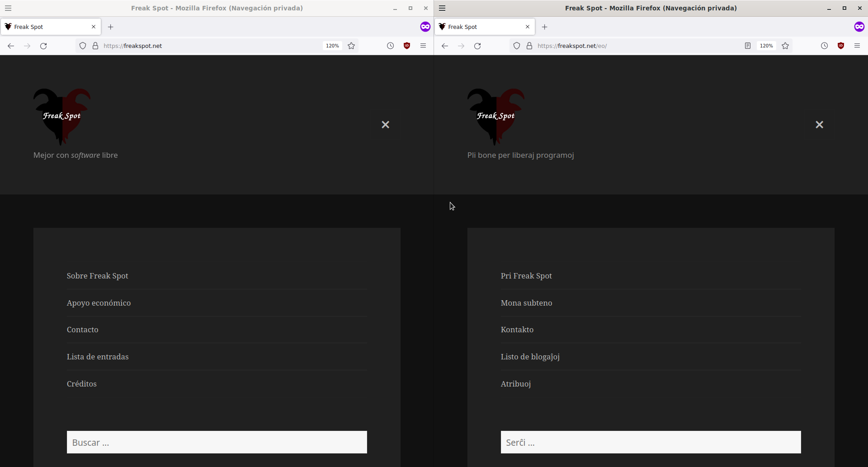Select the Freak Spot tab in right window

tap(485, 27)
